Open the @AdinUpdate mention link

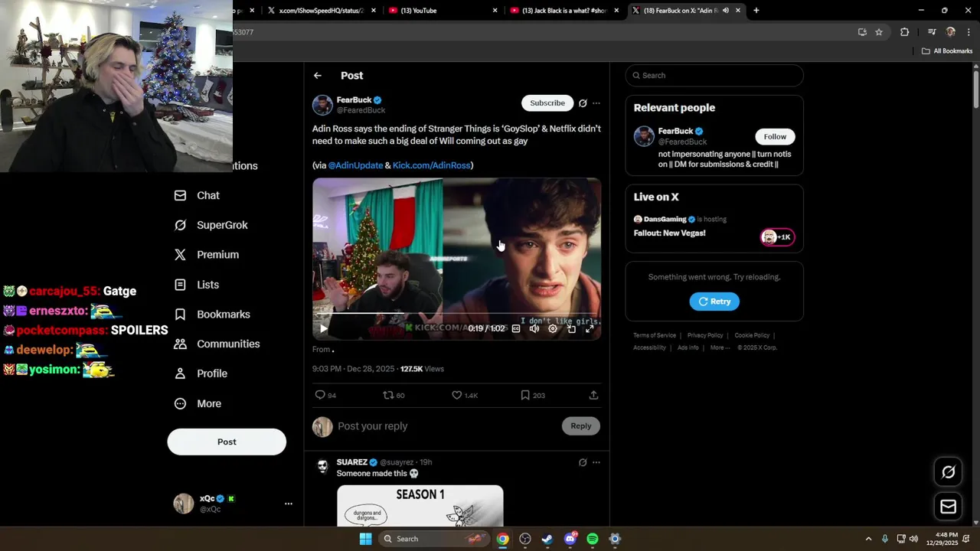click(x=355, y=165)
